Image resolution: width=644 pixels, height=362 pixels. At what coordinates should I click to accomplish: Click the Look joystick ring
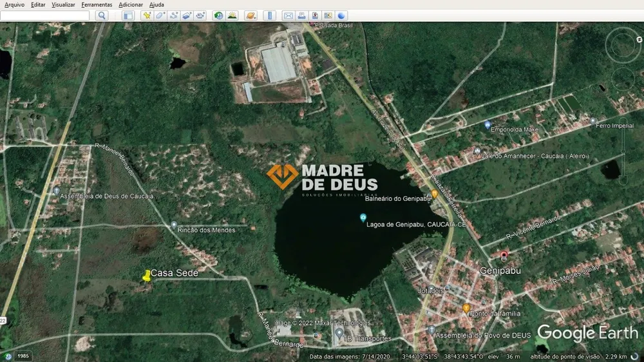[623, 45]
